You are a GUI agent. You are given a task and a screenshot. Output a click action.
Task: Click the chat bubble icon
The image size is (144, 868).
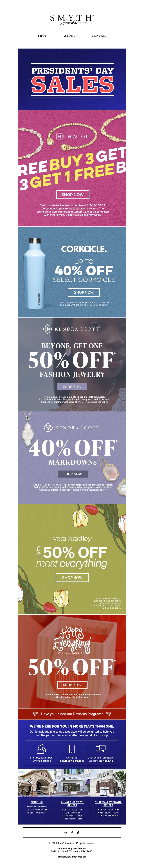(x=101, y=749)
